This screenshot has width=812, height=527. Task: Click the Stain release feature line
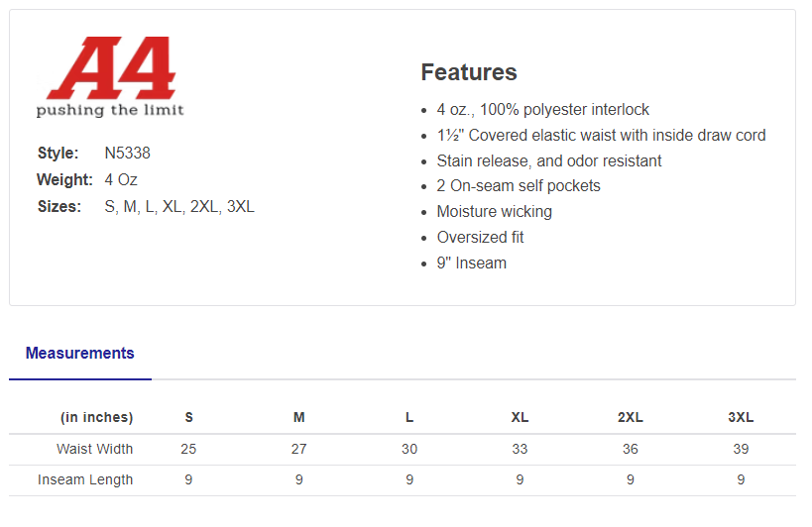click(549, 161)
